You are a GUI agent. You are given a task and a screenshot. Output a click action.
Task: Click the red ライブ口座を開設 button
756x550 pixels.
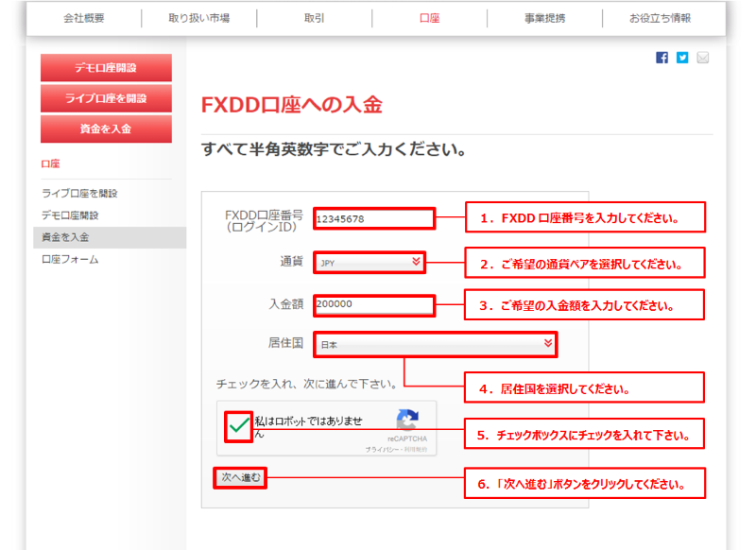(x=106, y=98)
